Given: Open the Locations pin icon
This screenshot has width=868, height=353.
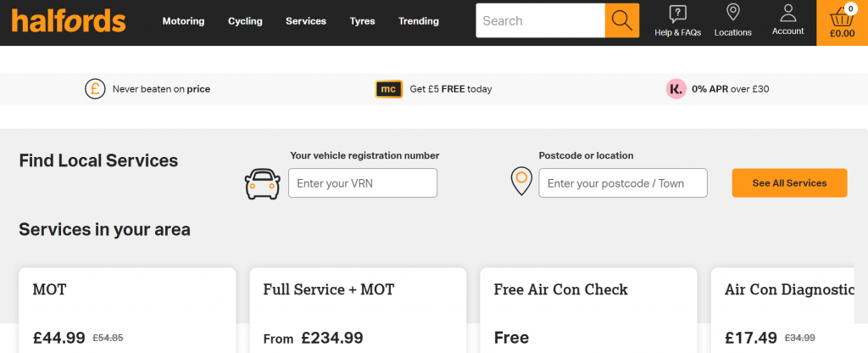Looking at the screenshot, I should pos(733,13).
